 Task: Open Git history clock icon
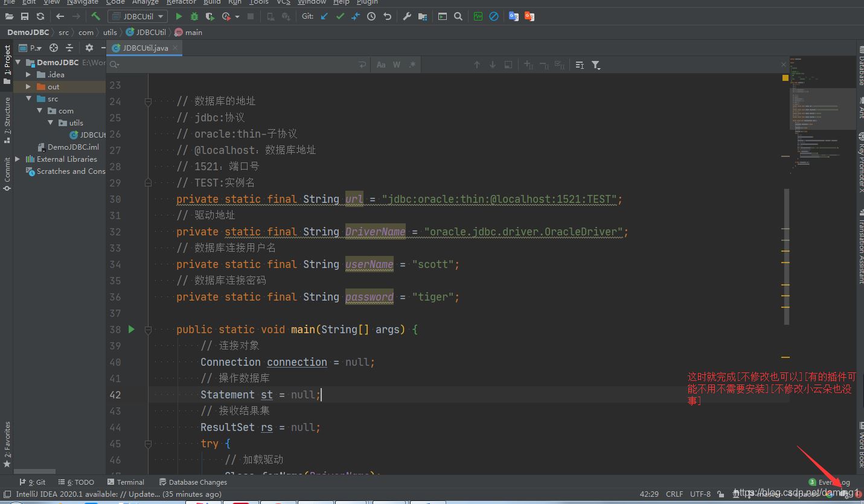[x=371, y=16]
